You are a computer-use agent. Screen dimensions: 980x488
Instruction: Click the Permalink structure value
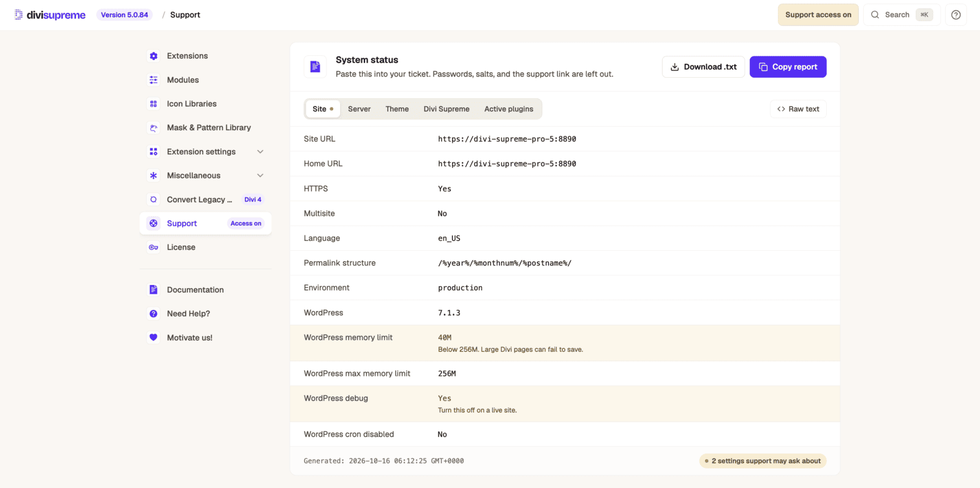coord(505,263)
